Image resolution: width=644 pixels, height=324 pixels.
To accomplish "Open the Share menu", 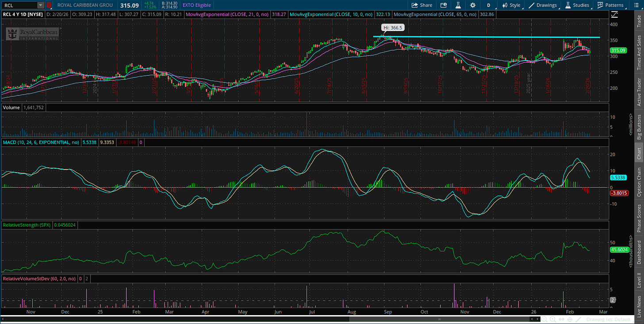I will (x=422, y=5).
